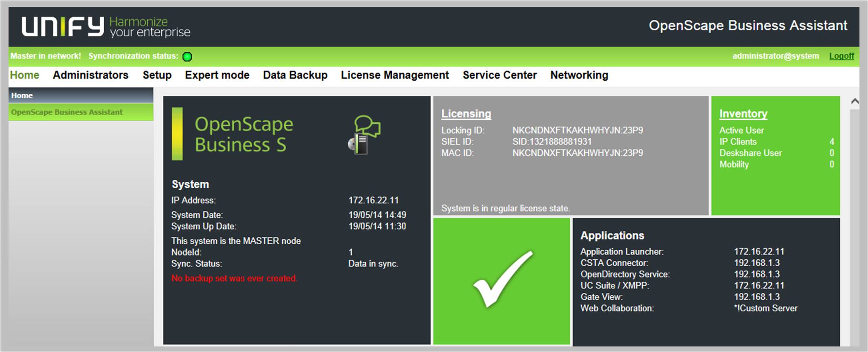Viewport: 868px width, 352px height.
Task: Open the Data Backup menu
Action: [295, 75]
